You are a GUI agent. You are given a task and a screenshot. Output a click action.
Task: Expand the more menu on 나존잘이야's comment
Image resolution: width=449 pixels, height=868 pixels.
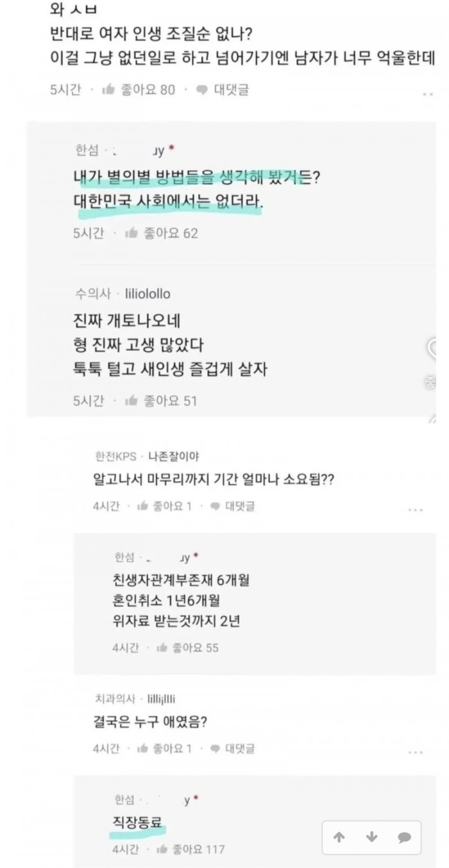[416, 510]
